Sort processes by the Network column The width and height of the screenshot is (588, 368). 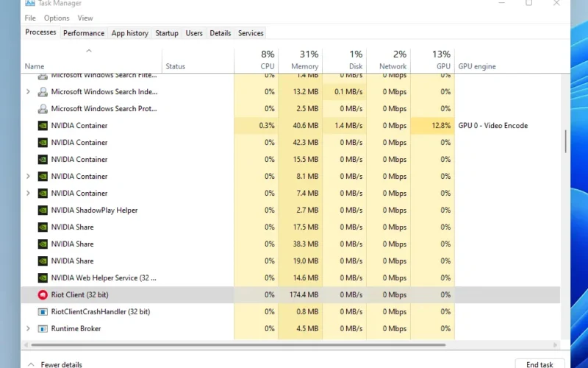[x=389, y=60]
